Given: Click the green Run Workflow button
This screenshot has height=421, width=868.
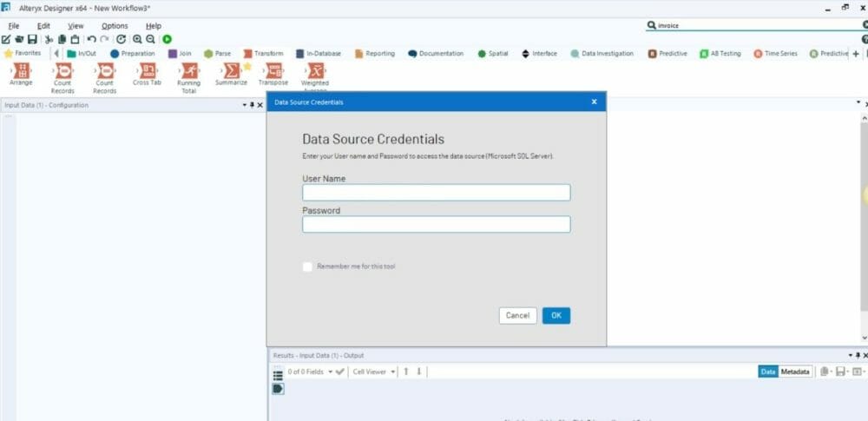Looking at the screenshot, I should pyautogui.click(x=168, y=39).
